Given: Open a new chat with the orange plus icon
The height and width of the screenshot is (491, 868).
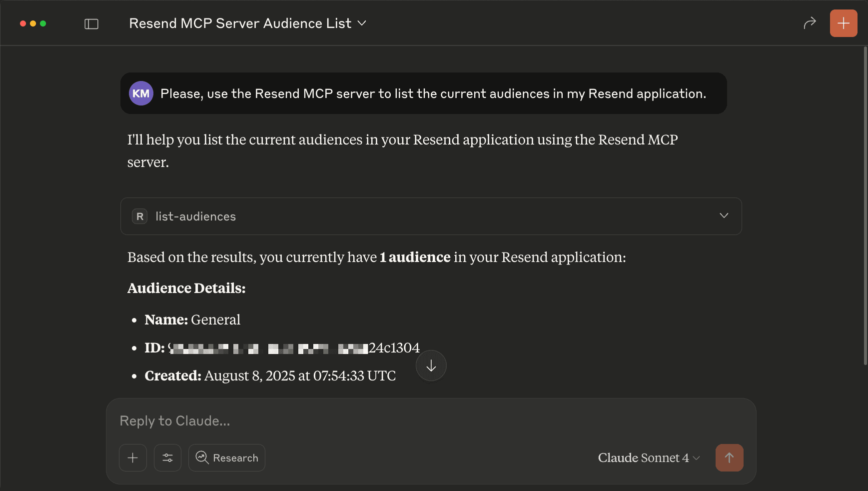Looking at the screenshot, I should tap(843, 23).
